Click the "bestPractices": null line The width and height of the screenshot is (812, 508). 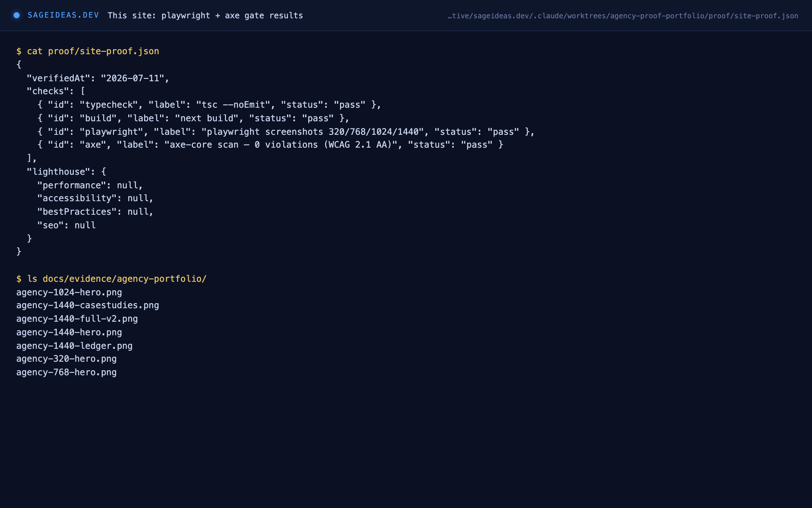95,212
